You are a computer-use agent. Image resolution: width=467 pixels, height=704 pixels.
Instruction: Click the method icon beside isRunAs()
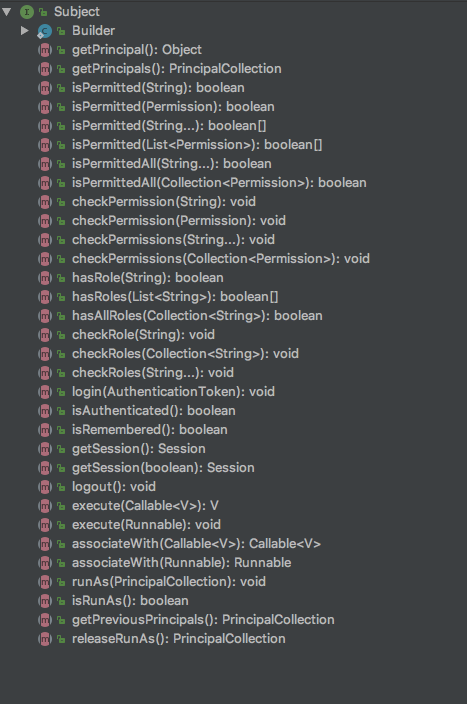coord(45,601)
